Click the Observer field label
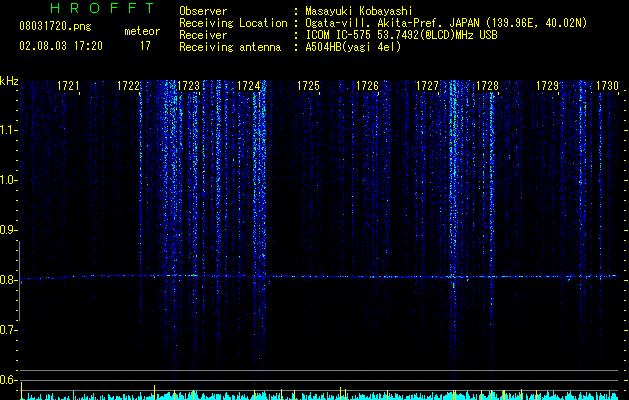629x400 pixels. click(x=203, y=11)
